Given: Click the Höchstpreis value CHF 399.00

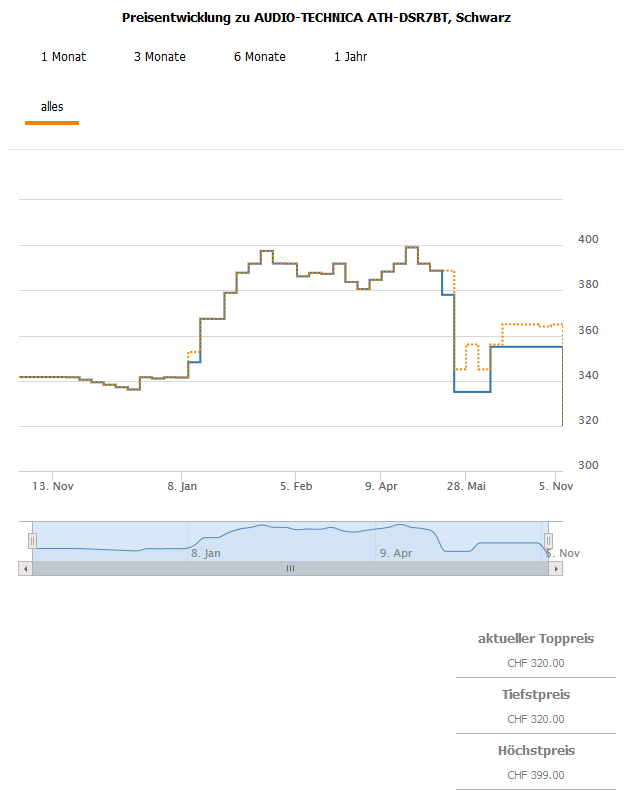Looking at the screenshot, I should pos(535,775).
